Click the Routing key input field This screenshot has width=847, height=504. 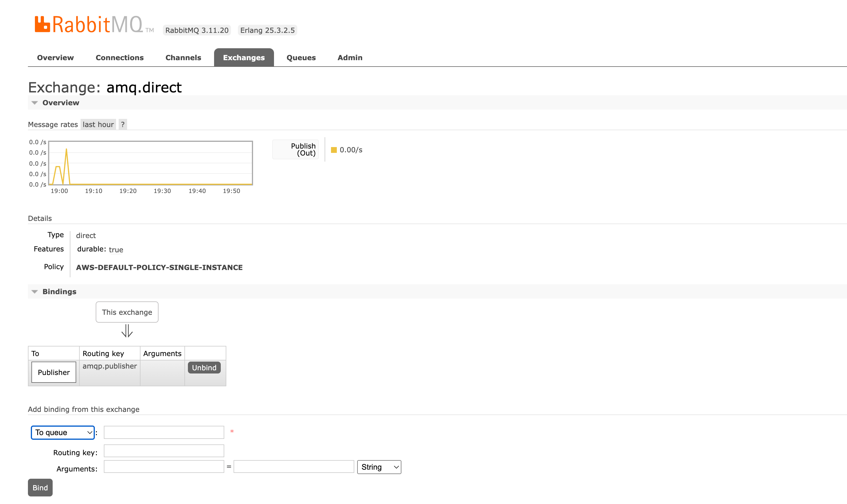(x=164, y=451)
